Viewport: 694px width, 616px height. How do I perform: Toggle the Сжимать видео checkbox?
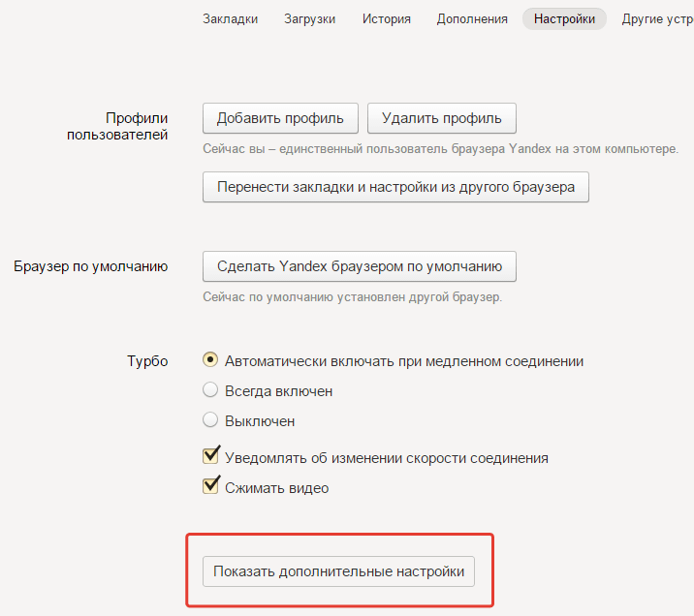(x=210, y=485)
